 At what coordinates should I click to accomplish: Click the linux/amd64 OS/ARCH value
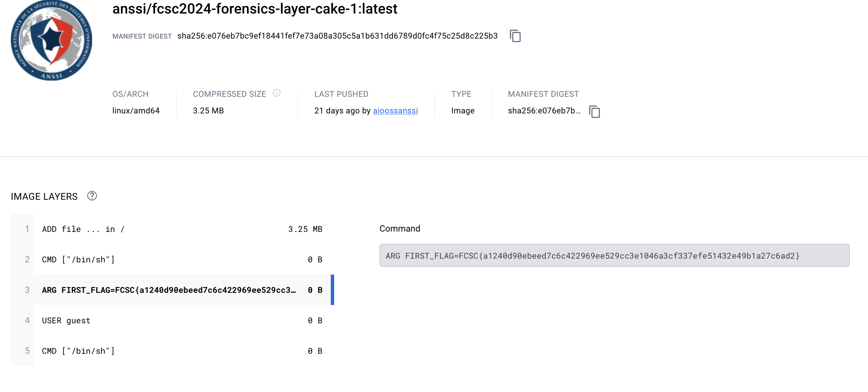pos(136,111)
